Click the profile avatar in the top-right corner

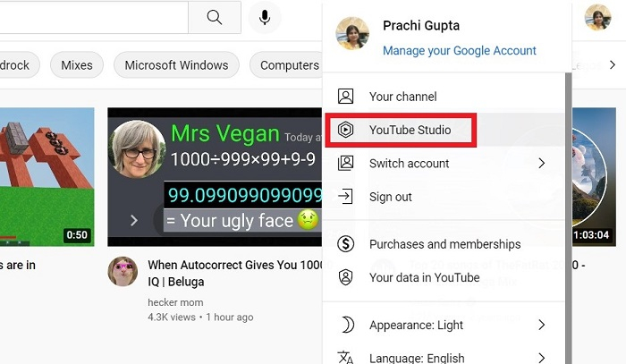click(x=597, y=17)
